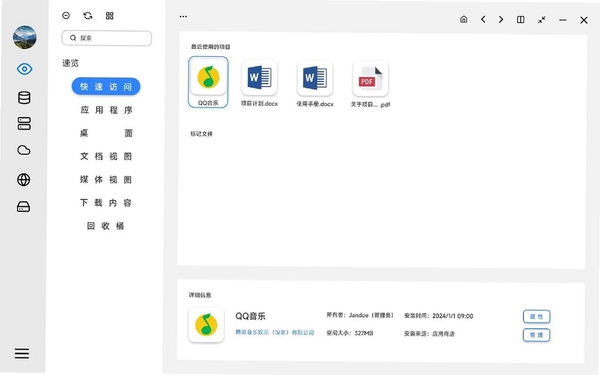Click the QQ音乐 title in details
The width and height of the screenshot is (600, 375).
click(250, 316)
